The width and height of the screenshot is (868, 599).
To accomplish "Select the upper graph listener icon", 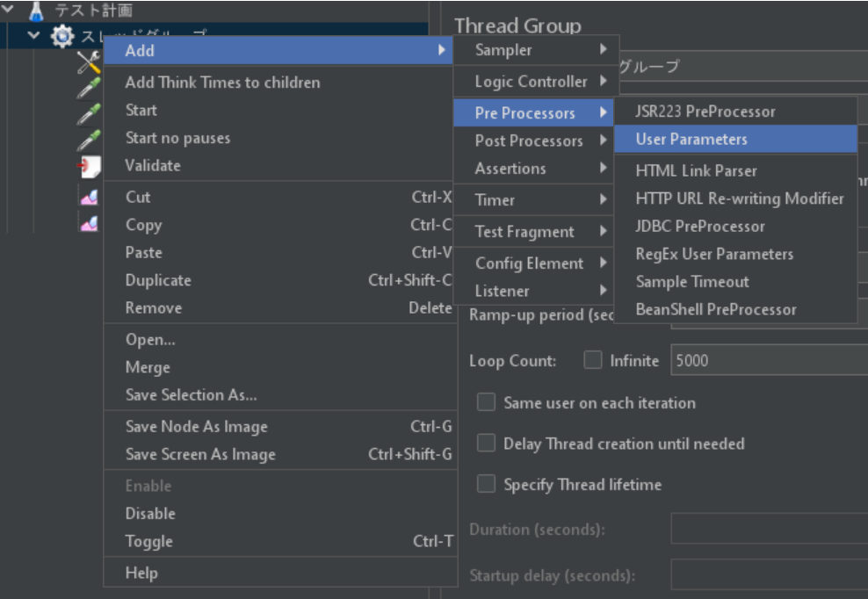I will click(88, 198).
